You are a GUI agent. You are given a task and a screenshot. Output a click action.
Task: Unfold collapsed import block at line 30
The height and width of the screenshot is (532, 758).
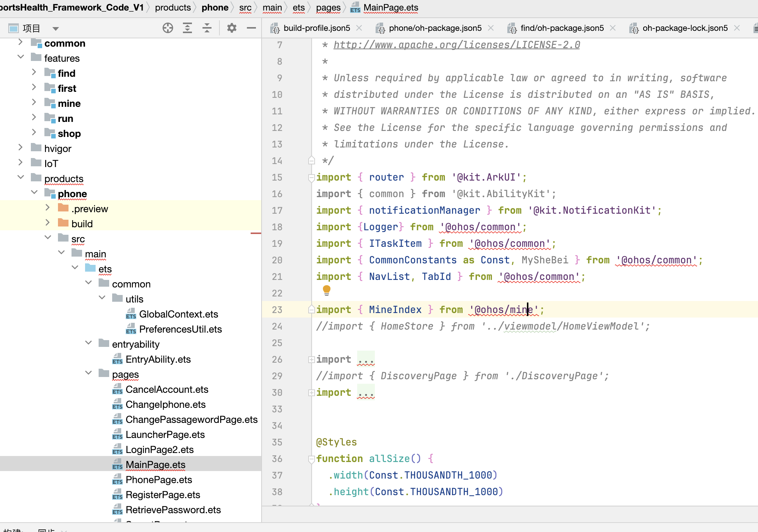(311, 393)
